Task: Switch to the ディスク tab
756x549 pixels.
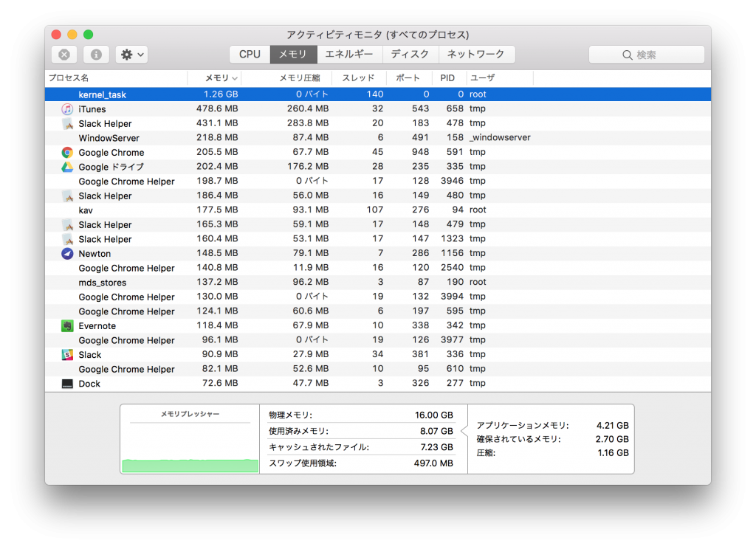Action: tap(410, 55)
